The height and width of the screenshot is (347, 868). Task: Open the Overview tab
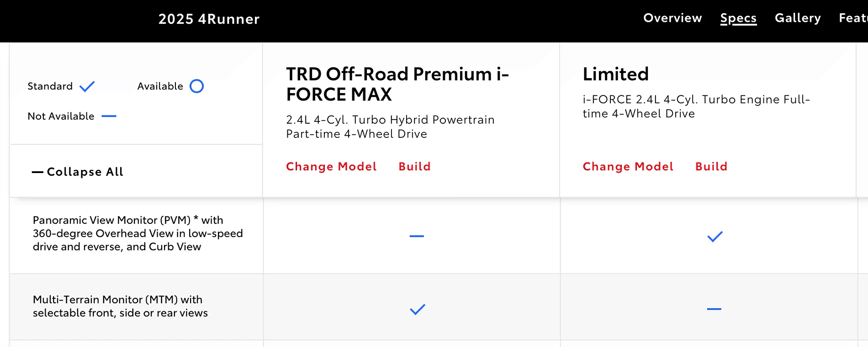coord(672,18)
